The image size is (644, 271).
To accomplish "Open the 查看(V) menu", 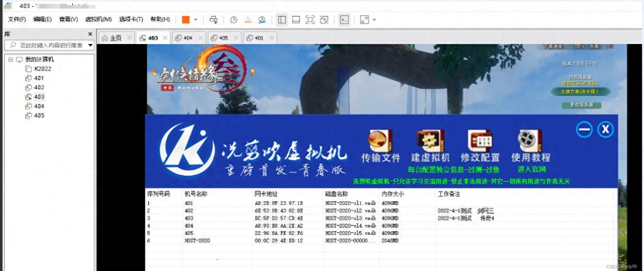I will pos(68,19).
